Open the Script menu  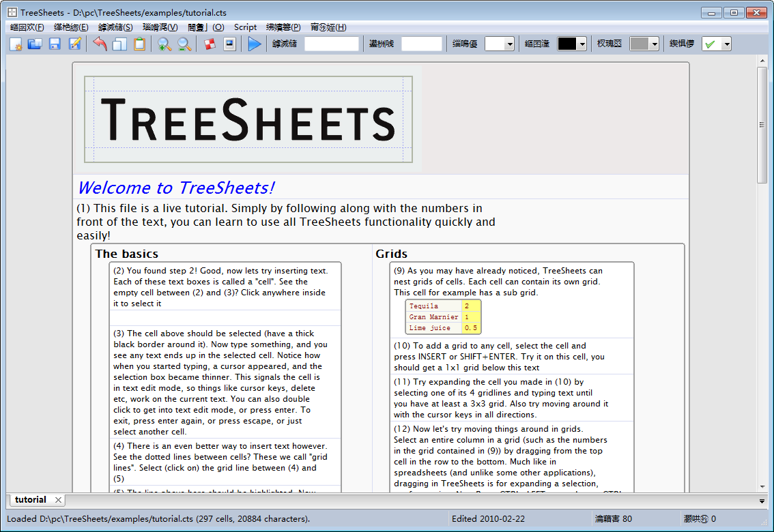pos(245,27)
